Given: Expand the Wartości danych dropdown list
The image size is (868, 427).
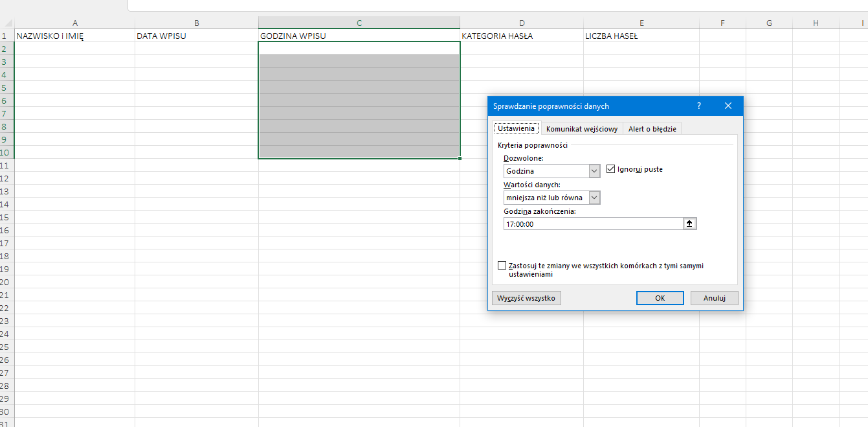Looking at the screenshot, I should (595, 198).
